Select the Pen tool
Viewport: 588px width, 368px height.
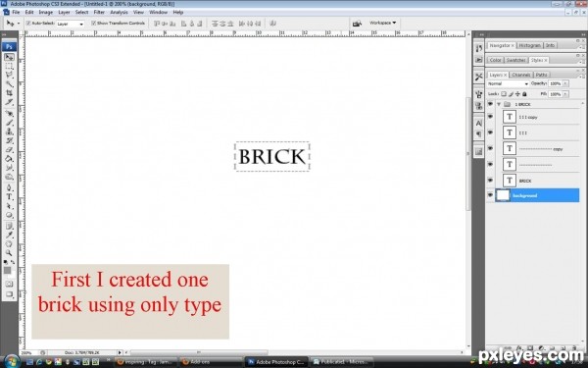pos(9,187)
